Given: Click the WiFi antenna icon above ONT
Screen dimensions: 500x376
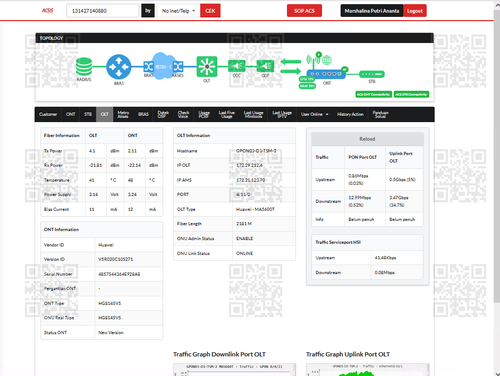Looking at the screenshot, I should pyautogui.click(x=314, y=59).
